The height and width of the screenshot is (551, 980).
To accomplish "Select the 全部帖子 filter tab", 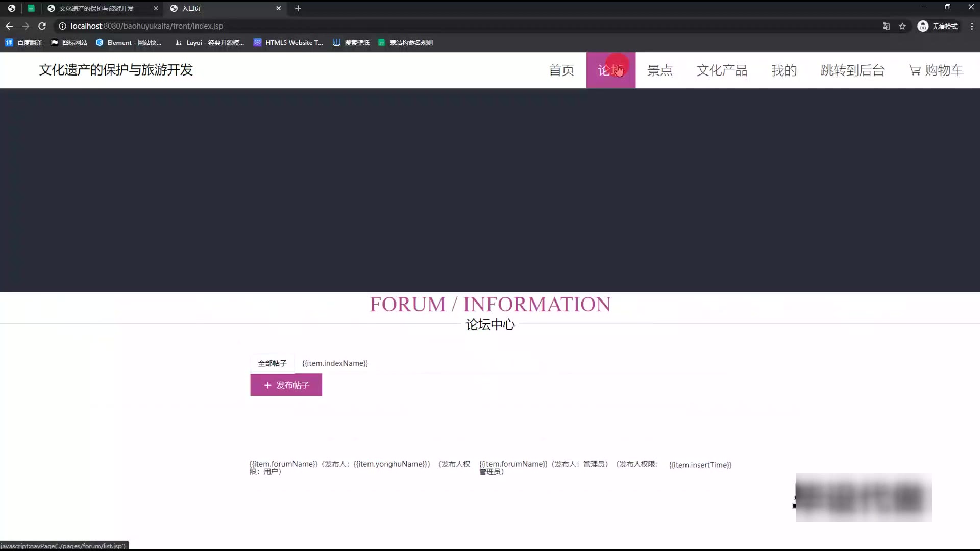I will (x=272, y=363).
